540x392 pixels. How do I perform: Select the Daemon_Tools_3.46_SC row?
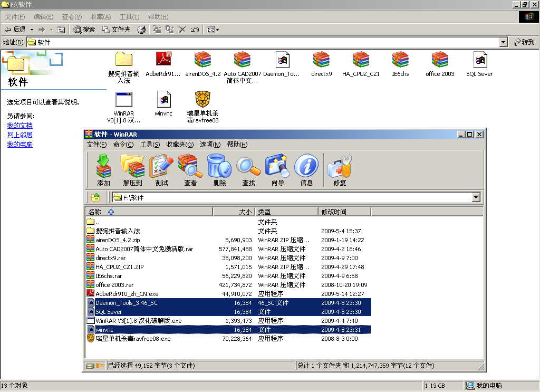(x=228, y=303)
